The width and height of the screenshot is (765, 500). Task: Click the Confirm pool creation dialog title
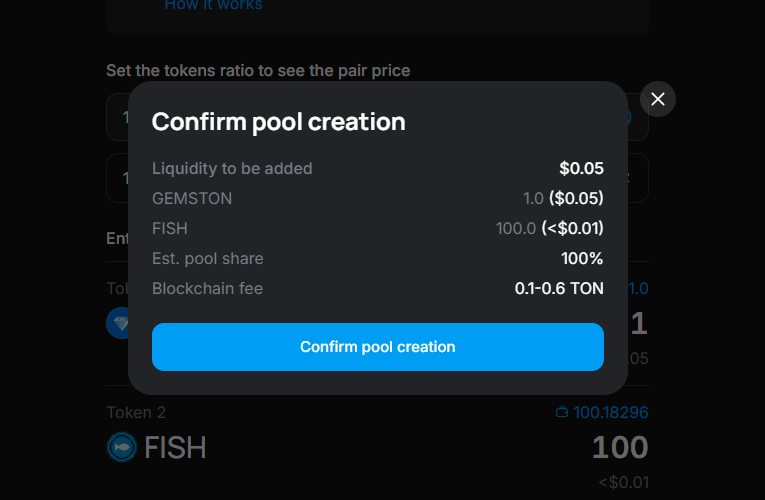[x=278, y=122]
